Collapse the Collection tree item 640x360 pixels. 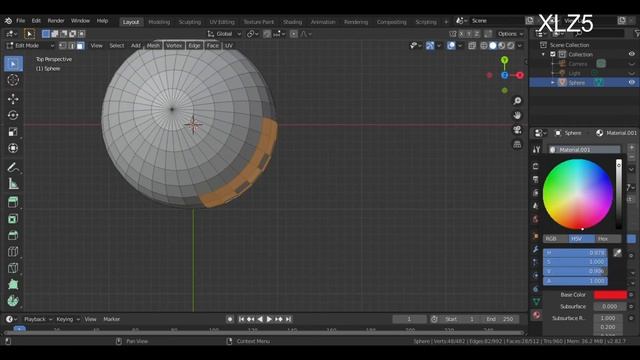tap(543, 54)
